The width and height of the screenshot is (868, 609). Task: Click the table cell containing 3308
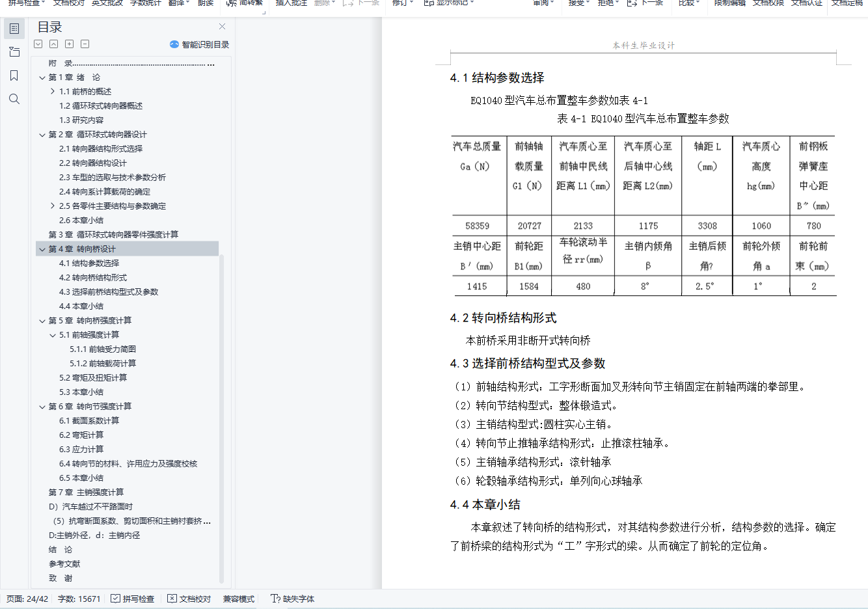click(x=707, y=226)
